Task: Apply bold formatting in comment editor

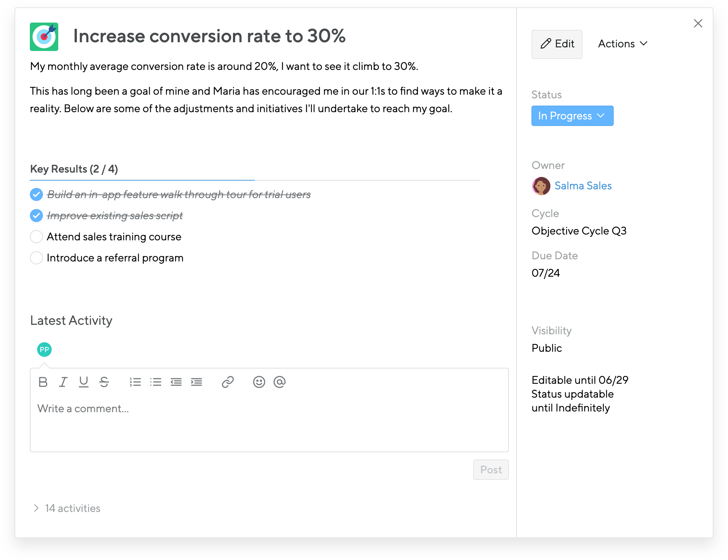Action: point(43,382)
